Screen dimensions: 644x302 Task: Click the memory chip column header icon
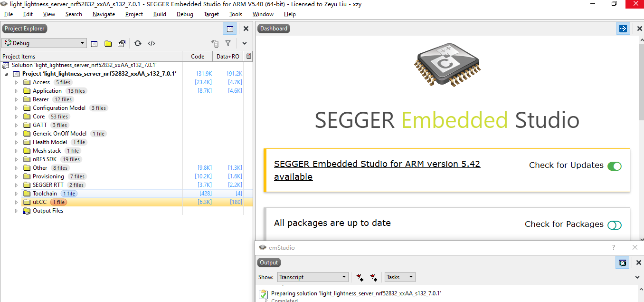(x=248, y=56)
